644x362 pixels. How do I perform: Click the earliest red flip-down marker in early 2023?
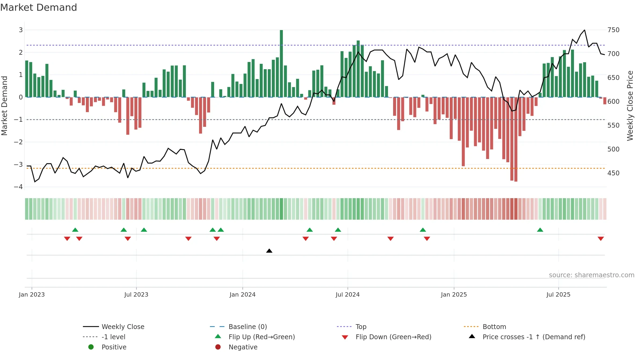coord(67,239)
